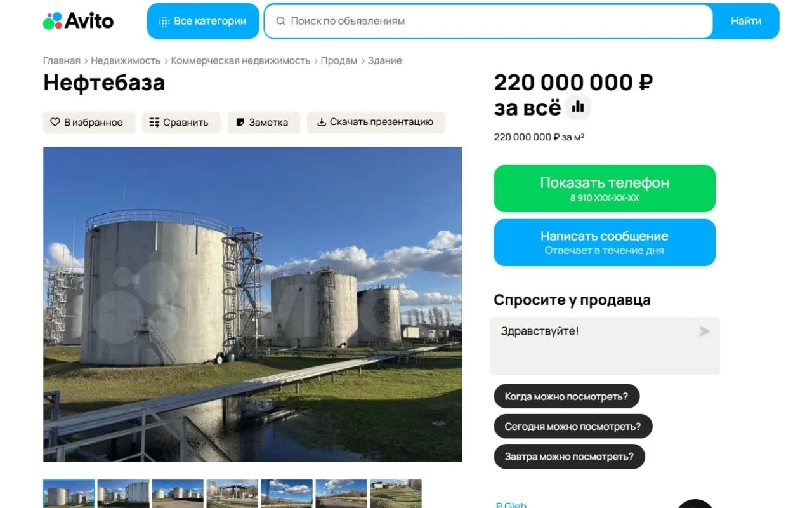Open the Все категории menu
This screenshot has width=812, height=508.
[x=203, y=21]
